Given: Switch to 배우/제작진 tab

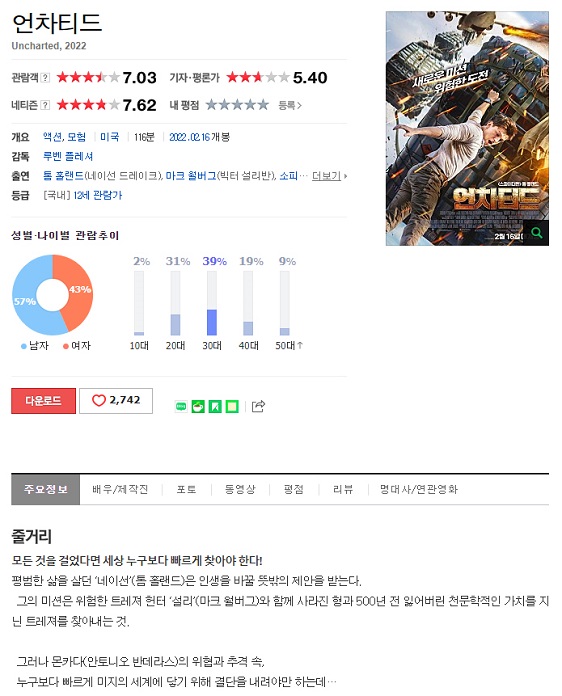Looking at the screenshot, I should point(120,490).
